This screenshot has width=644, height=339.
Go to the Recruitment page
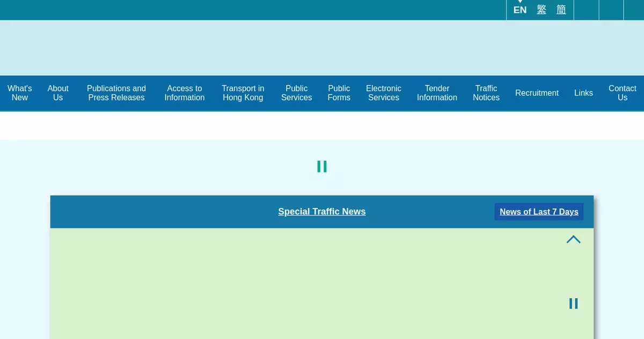[537, 93]
